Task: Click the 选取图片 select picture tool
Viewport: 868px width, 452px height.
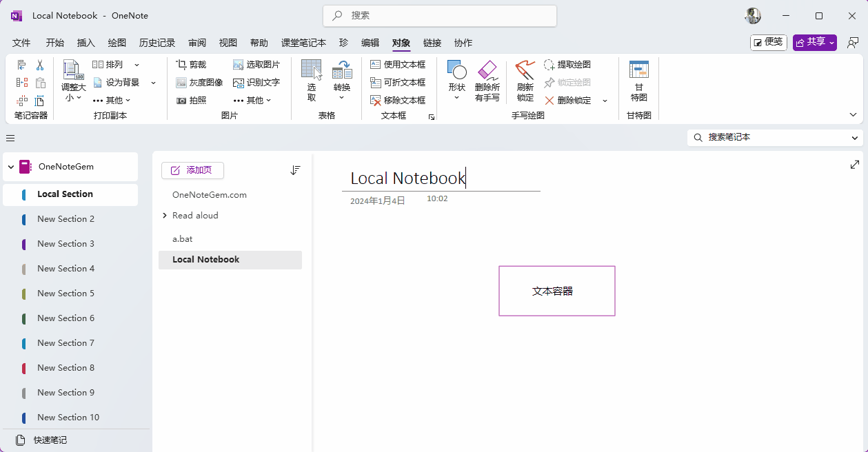Action: (256, 65)
